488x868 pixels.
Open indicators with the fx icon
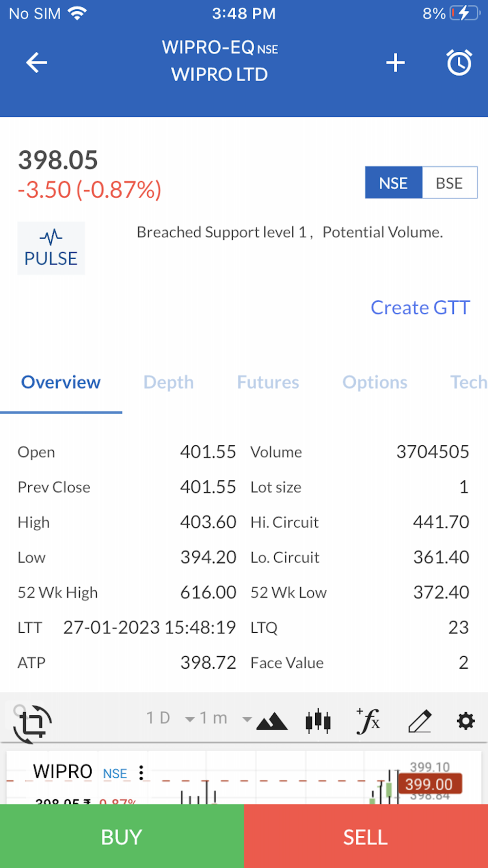coord(368,721)
